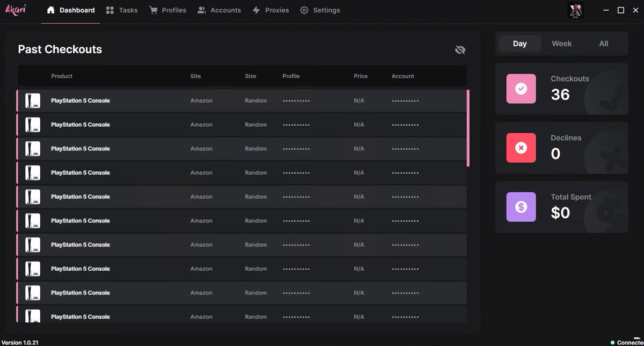Click the Account column header
Image resolution: width=644 pixels, height=346 pixels.
tap(402, 76)
